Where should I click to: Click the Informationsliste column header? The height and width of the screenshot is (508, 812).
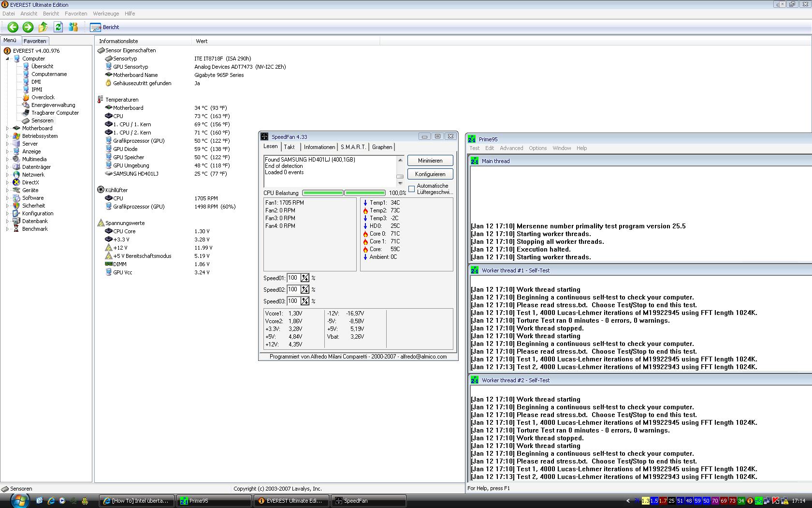[x=144, y=41]
